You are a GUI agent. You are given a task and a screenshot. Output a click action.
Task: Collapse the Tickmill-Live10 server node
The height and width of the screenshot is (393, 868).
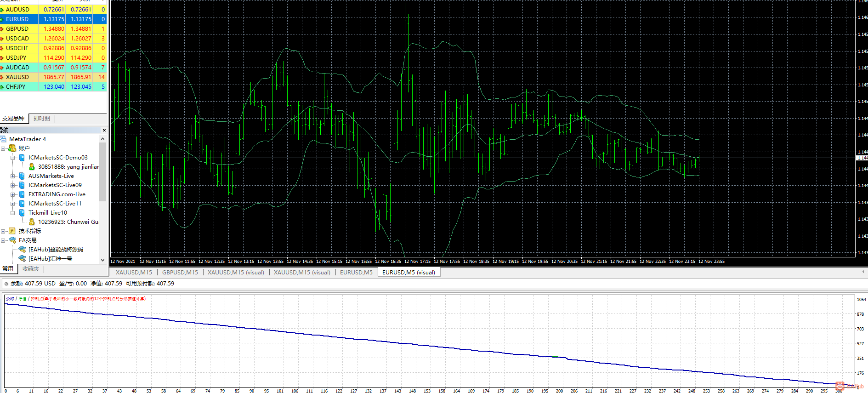[x=13, y=213]
